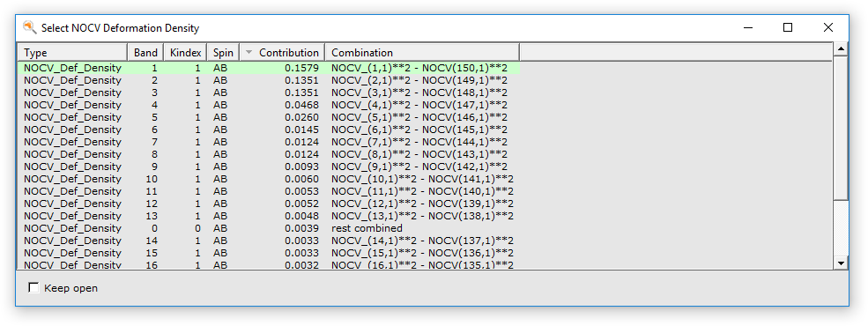Select the highlighted row with contribution 0.1579
The width and height of the screenshot is (868, 326).
pyautogui.click(x=269, y=68)
